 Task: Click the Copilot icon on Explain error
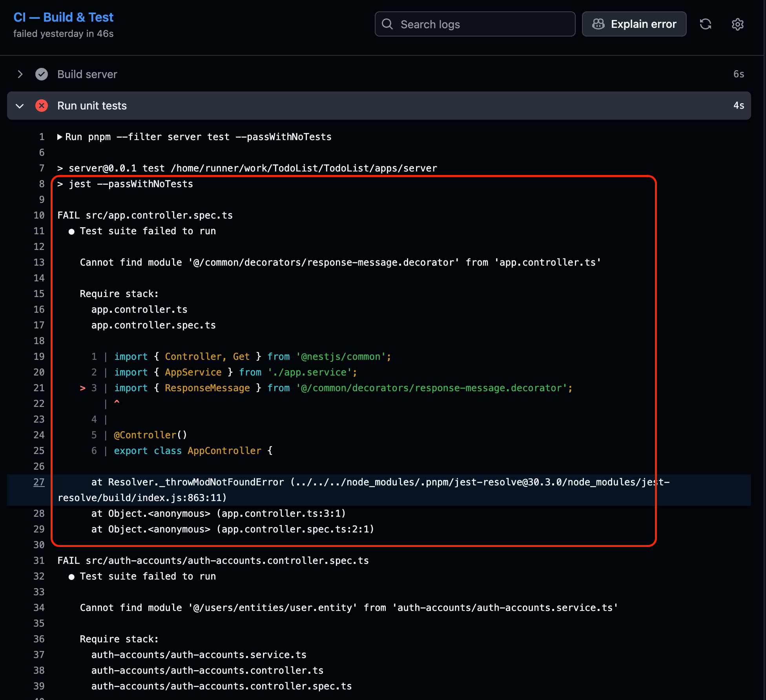(x=598, y=24)
